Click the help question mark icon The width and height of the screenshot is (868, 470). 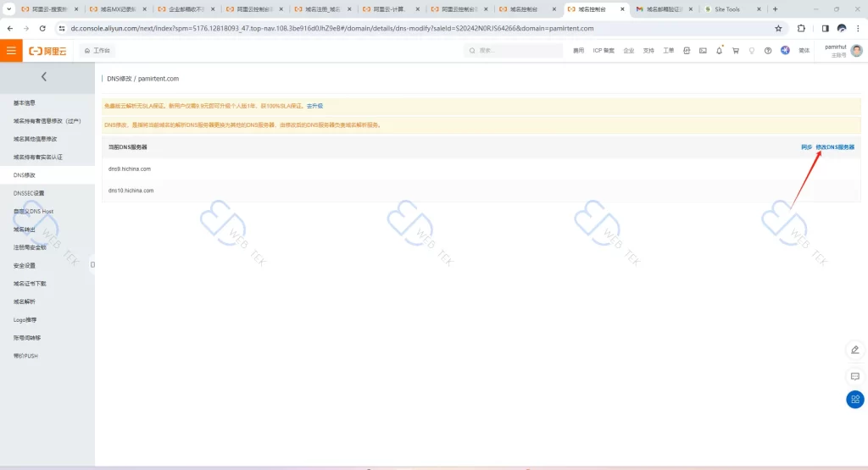767,51
